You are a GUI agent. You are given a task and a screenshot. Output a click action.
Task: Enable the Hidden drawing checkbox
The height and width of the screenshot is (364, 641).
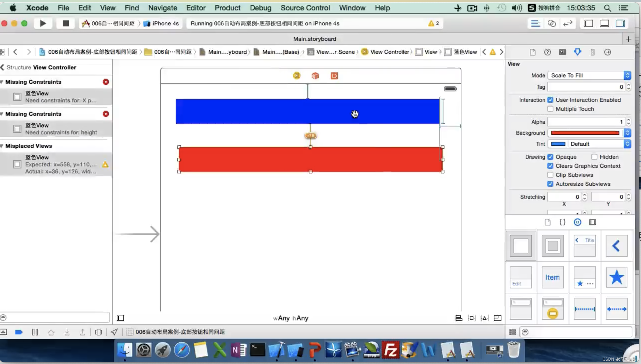coord(595,157)
